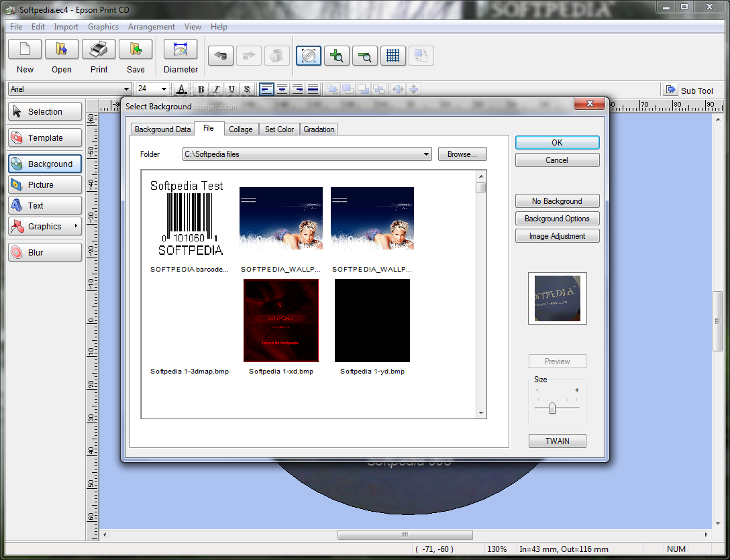
Task: Open Background Options
Action: tap(557, 219)
